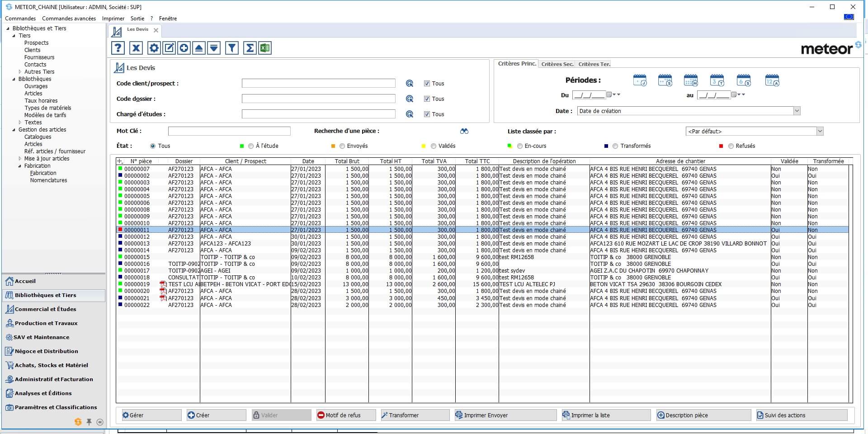Select the quarterly period calendar icon (3 T)
This screenshot has height=434, width=868.
point(717,80)
